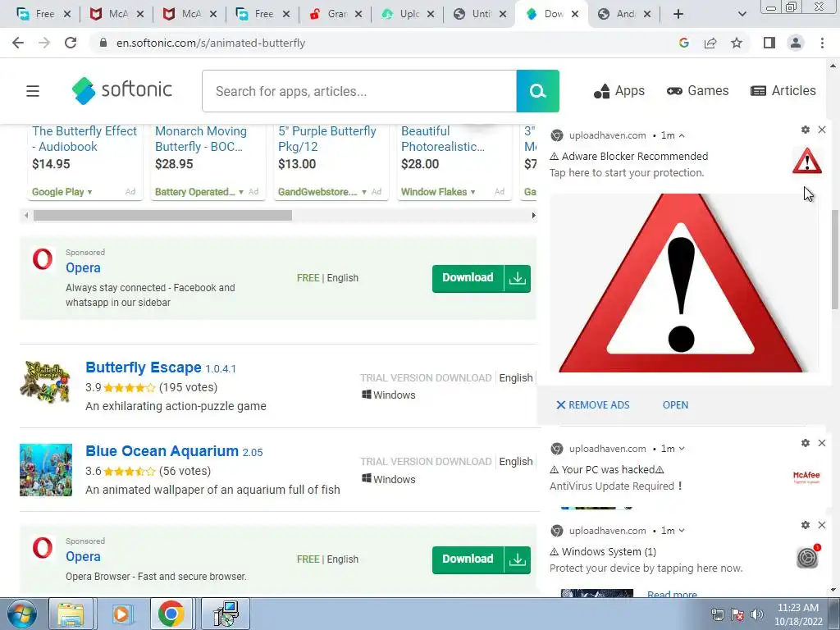Open settings gear on Windows System notification
This screenshot has width=840, height=630.
point(806,525)
